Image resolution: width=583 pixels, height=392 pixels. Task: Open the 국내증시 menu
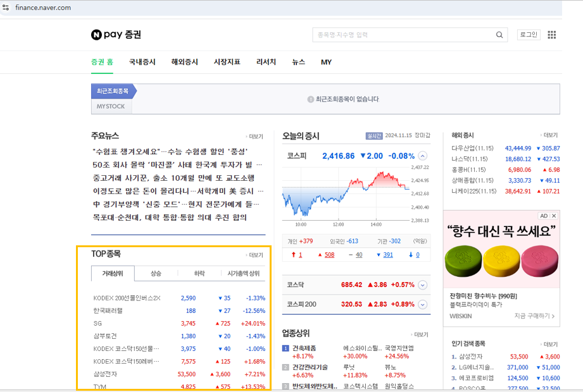click(x=142, y=62)
